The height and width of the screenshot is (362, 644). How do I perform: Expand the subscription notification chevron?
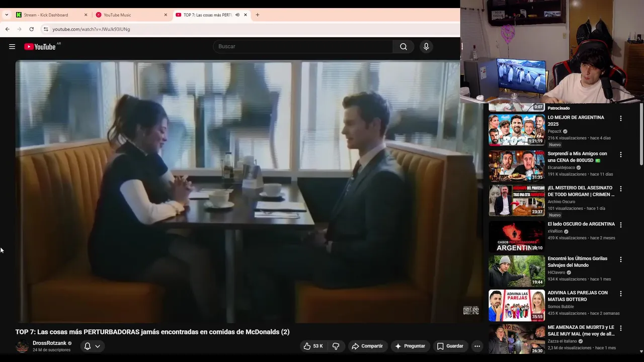pos(98,346)
